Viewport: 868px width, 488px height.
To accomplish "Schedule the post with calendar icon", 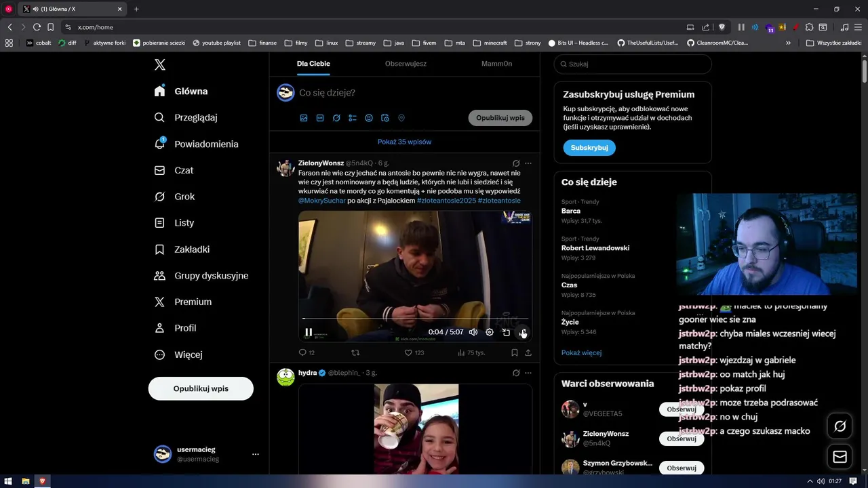I will point(385,118).
